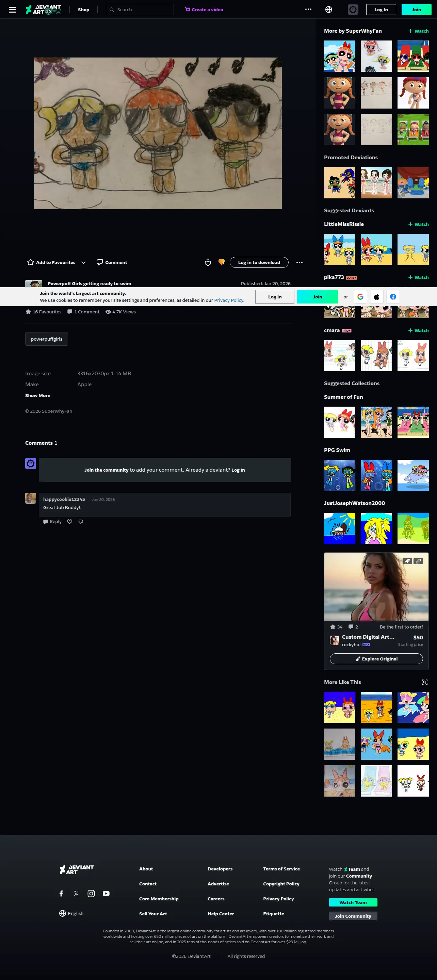Sign in with Apple icon

(376, 297)
